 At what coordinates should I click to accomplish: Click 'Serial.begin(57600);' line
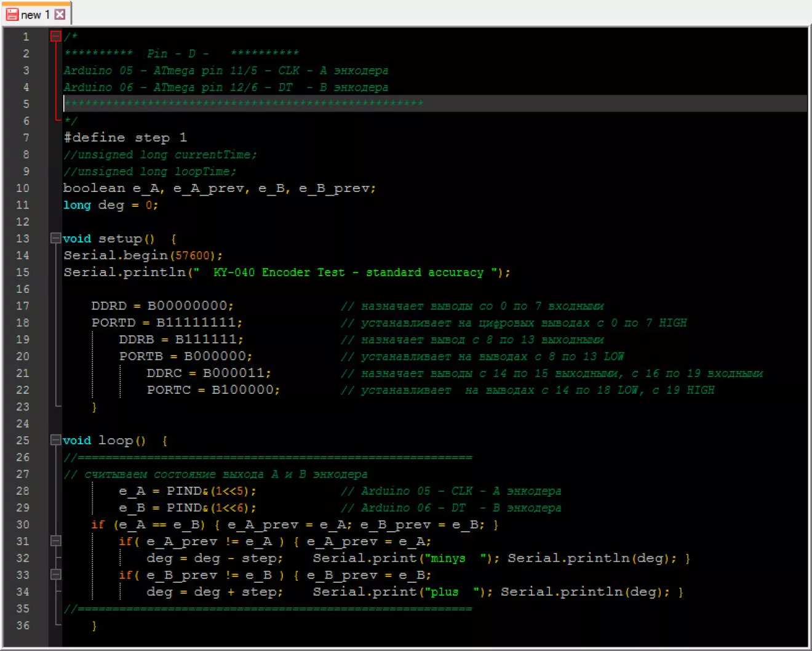(143, 255)
